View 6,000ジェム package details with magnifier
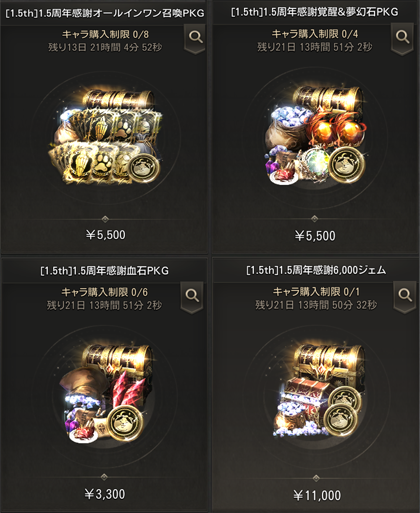The height and width of the screenshot is (513, 420). pos(405,297)
